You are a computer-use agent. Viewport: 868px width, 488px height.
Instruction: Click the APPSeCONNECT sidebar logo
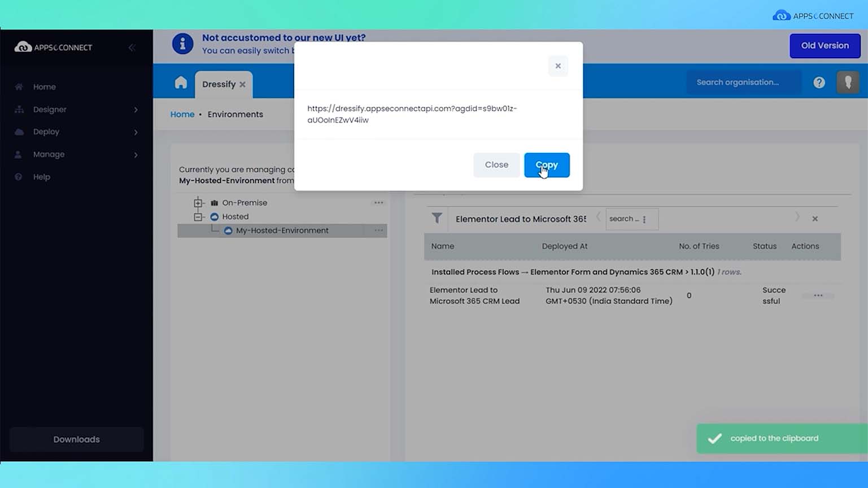pyautogui.click(x=53, y=47)
